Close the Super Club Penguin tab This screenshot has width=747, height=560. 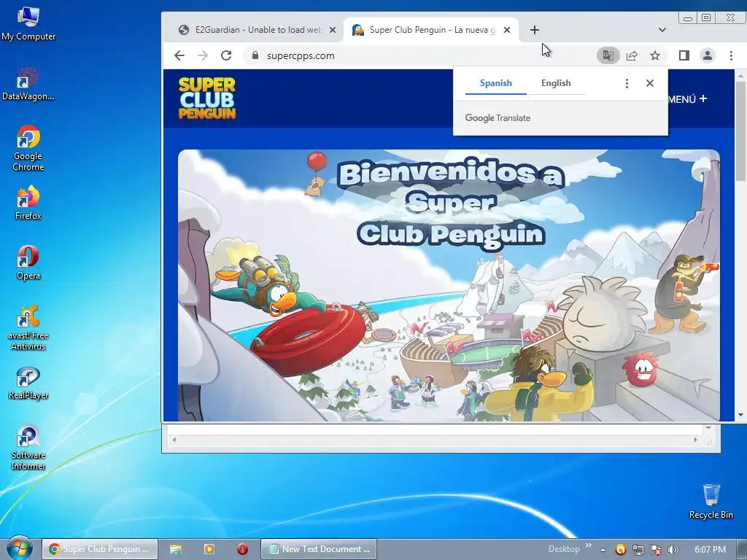tap(507, 30)
